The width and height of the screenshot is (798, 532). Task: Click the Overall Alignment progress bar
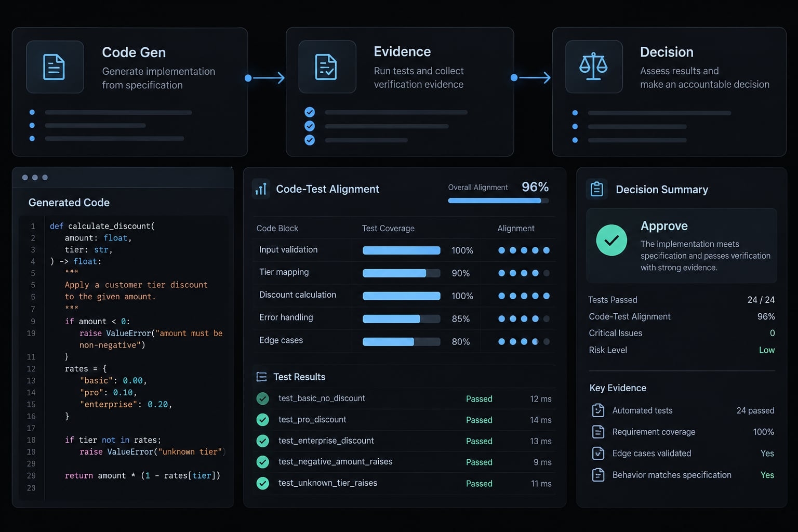coord(498,201)
